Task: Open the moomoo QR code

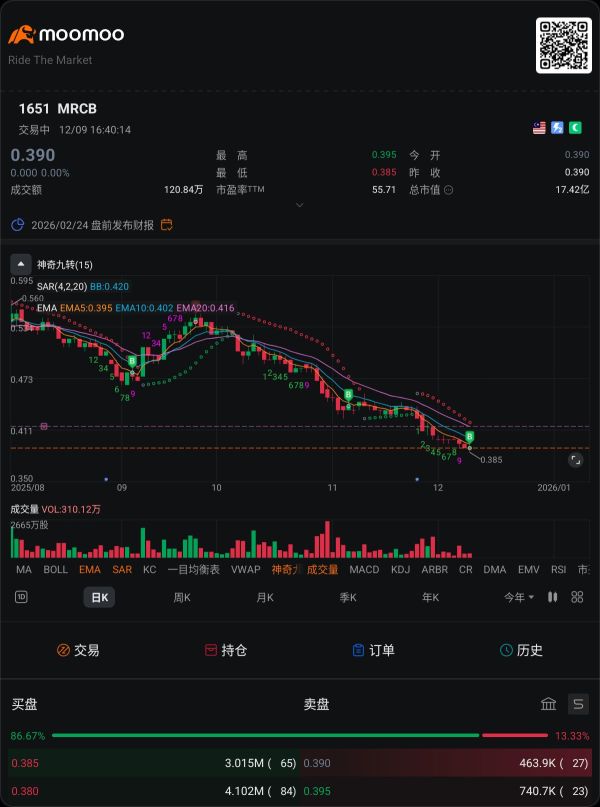Action: pyautogui.click(x=563, y=46)
